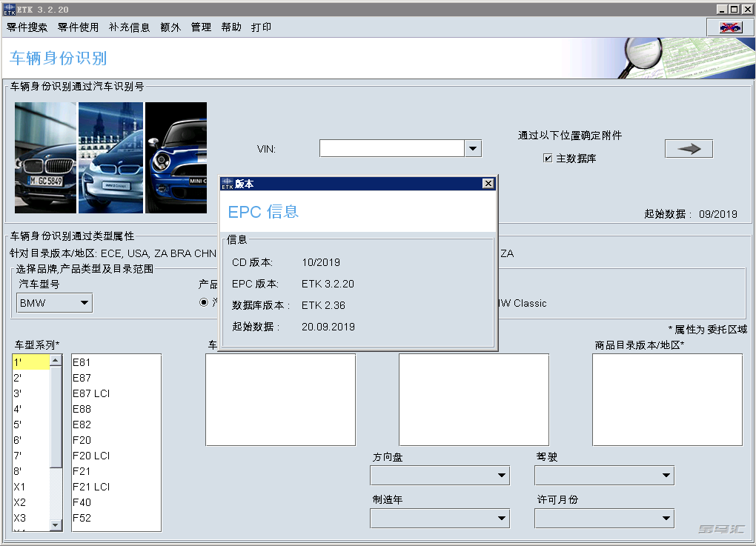Viewport: 756px width, 546px height.
Task: Expand the 许可月份 dropdown
Action: [x=605, y=519]
